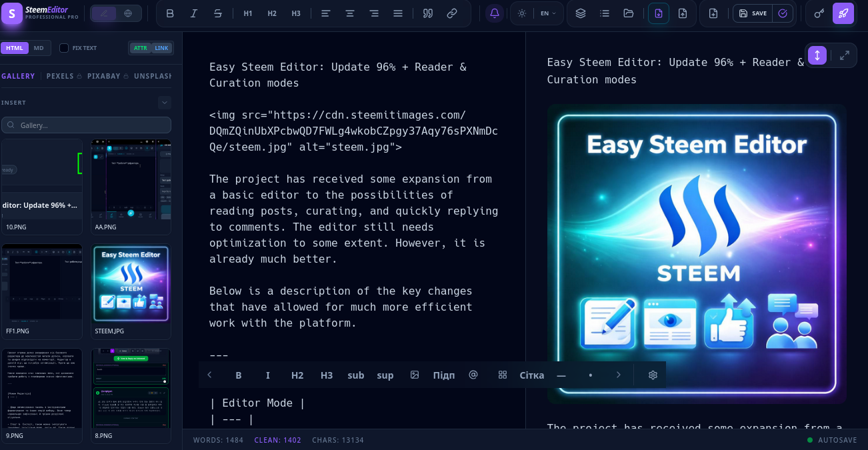The image size is (868, 450).
Task: Open settings gear in floating format bar
Action: (x=653, y=375)
